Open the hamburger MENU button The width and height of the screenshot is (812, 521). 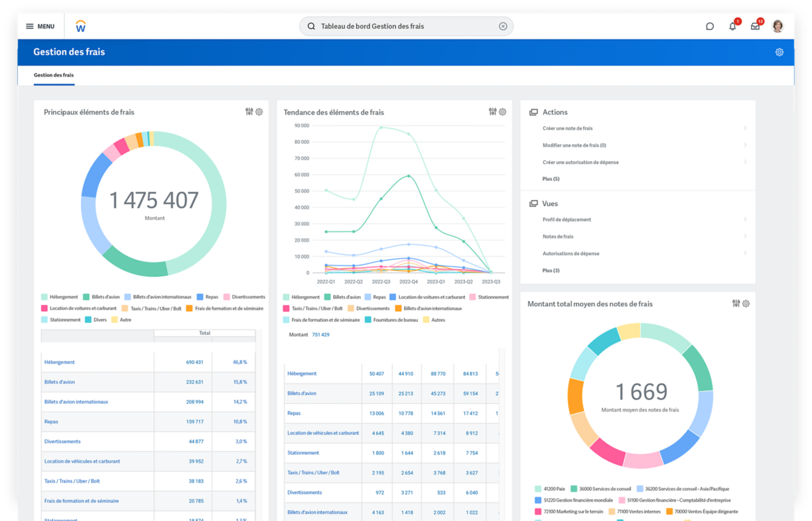pos(40,26)
